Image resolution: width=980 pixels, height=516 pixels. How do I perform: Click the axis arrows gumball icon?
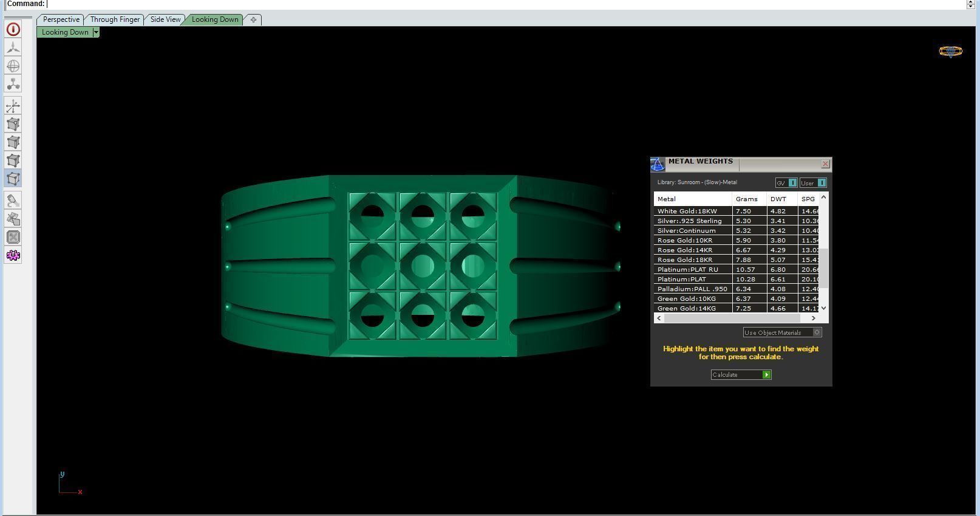point(13,106)
